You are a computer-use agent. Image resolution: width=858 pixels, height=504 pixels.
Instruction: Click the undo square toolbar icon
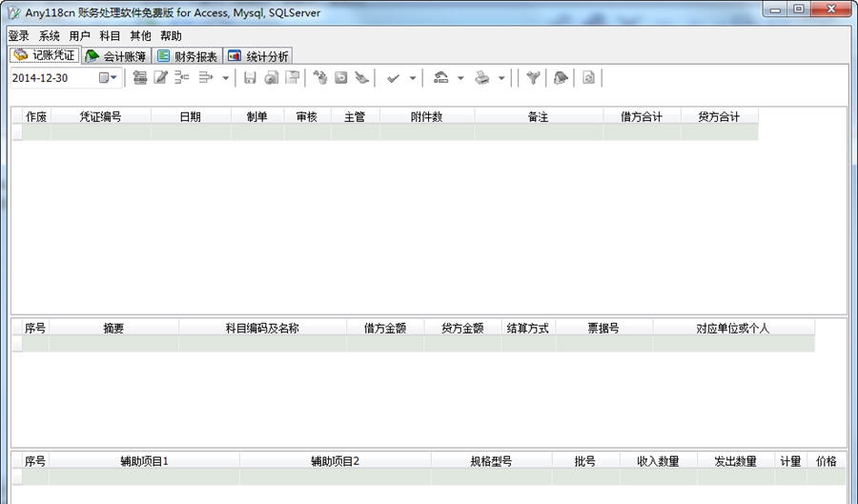341,77
